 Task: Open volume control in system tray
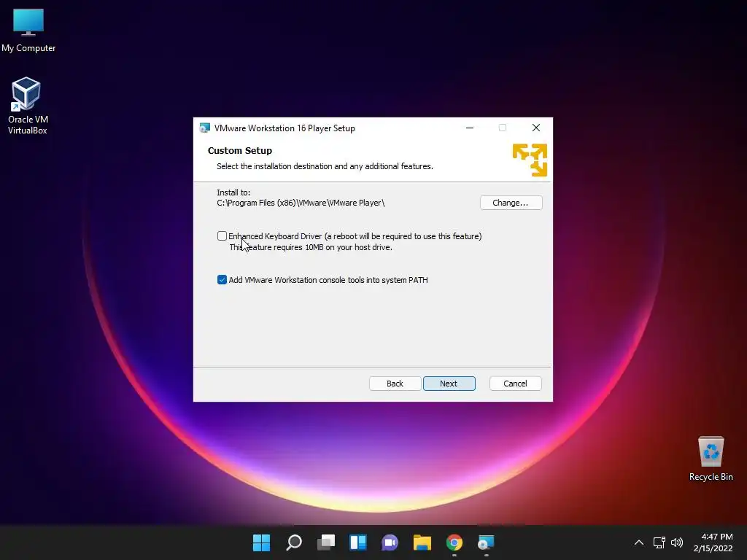point(676,542)
